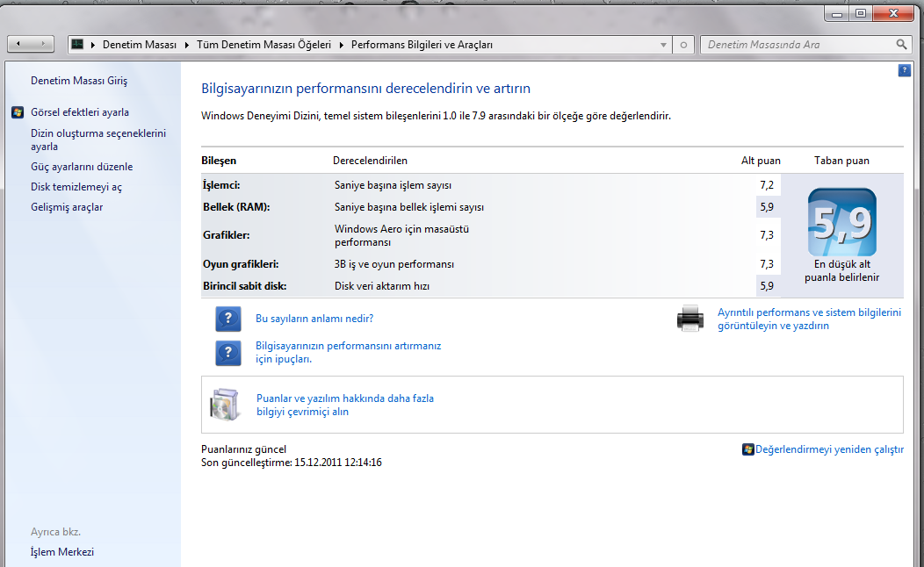Open Bilgisayarınızın performansını artırmanız için ipuçları
Viewport: 924px width, 567px height.
(x=349, y=352)
